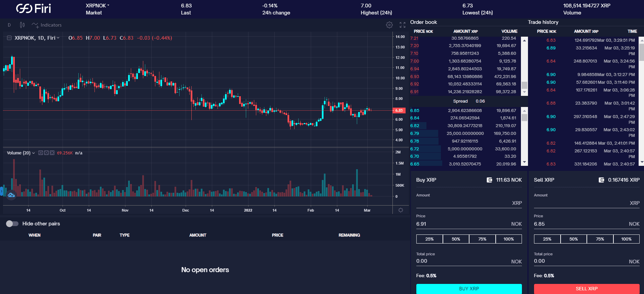Toggle Hide other pairs switch

(x=12, y=224)
